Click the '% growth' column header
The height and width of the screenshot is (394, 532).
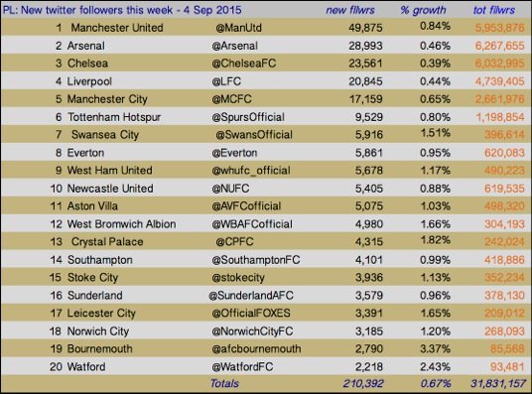423,10
